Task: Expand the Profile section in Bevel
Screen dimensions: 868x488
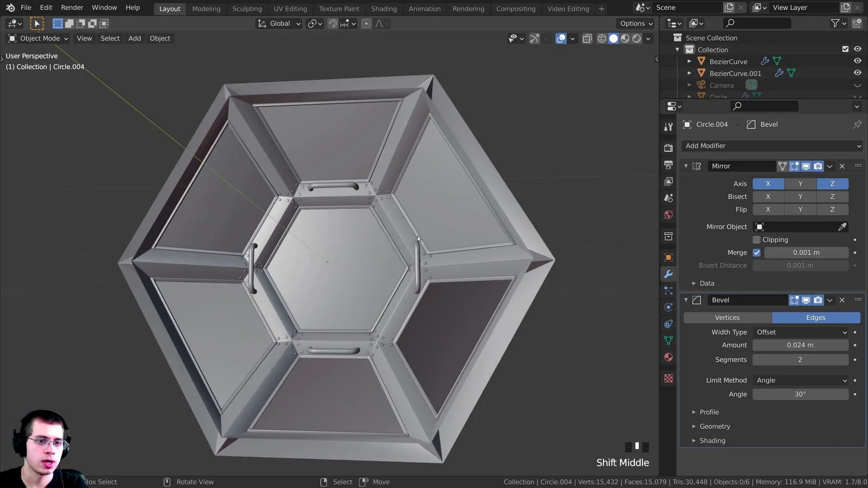Action: click(709, 412)
